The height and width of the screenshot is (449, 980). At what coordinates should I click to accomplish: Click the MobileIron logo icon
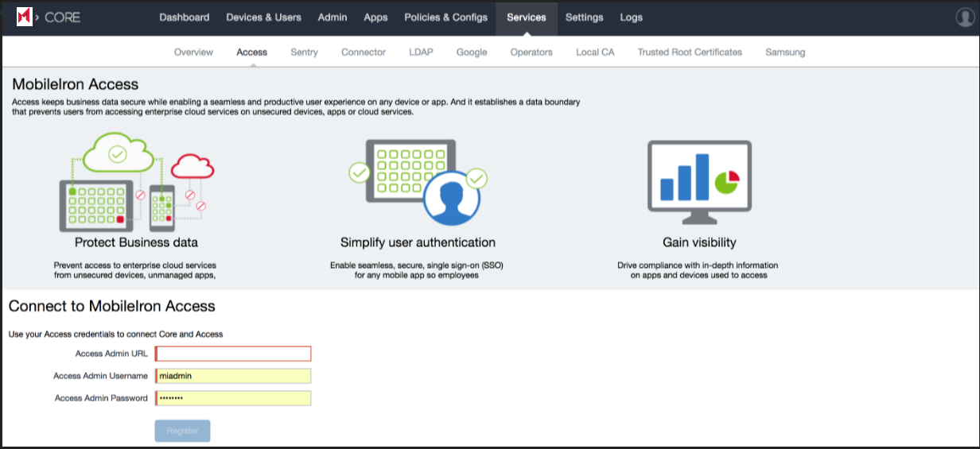25,17
